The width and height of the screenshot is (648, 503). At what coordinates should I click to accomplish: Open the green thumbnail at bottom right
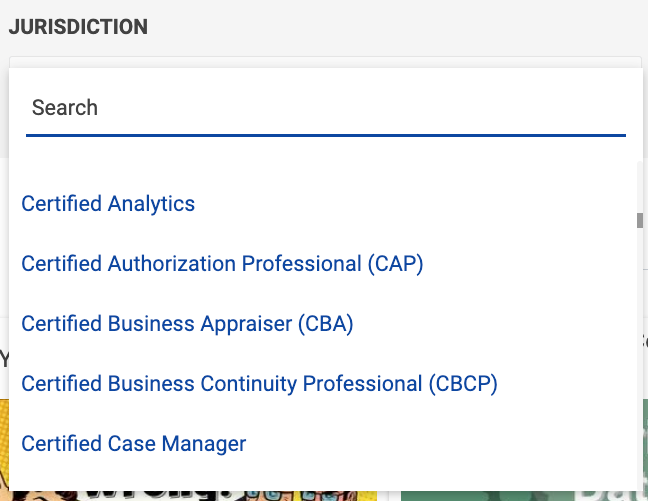point(520,495)
